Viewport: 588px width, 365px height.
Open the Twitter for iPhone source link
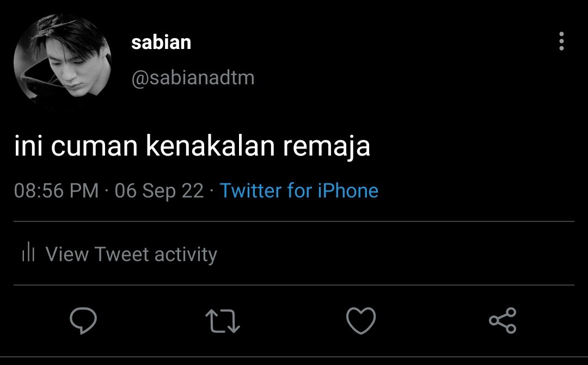(299, 190)
